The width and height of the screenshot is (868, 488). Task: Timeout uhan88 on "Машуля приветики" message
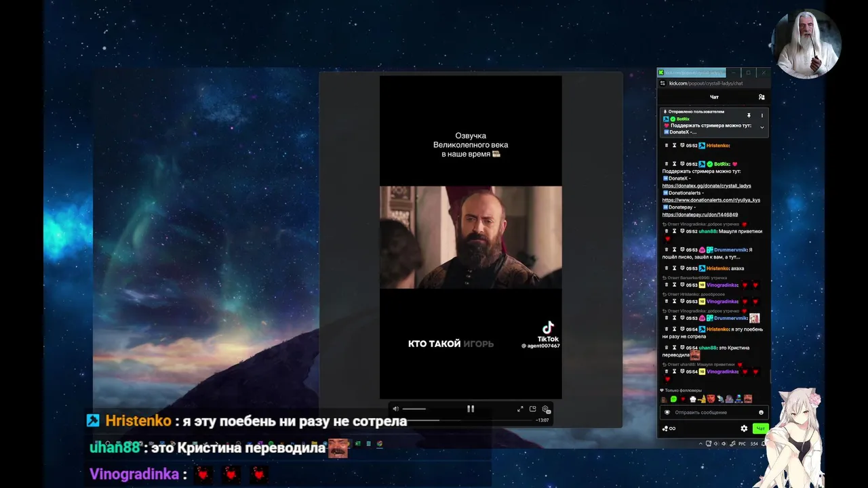click(x=674, y=231)
